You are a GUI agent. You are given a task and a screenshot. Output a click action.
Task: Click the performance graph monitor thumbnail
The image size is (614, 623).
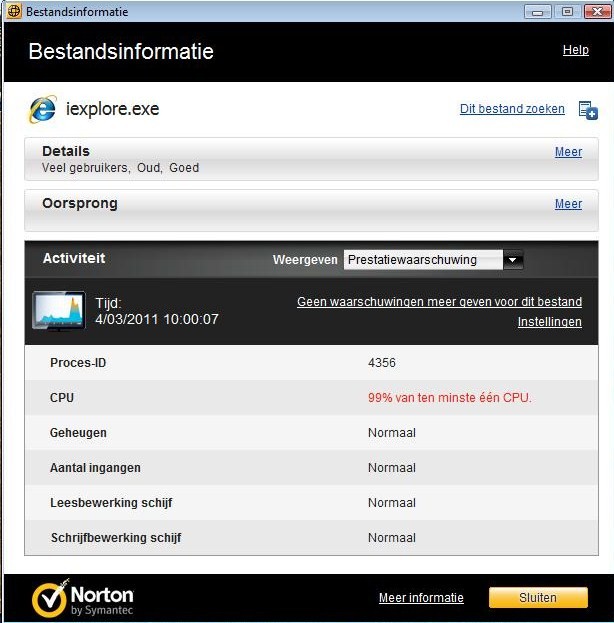(x=59, y=311)
